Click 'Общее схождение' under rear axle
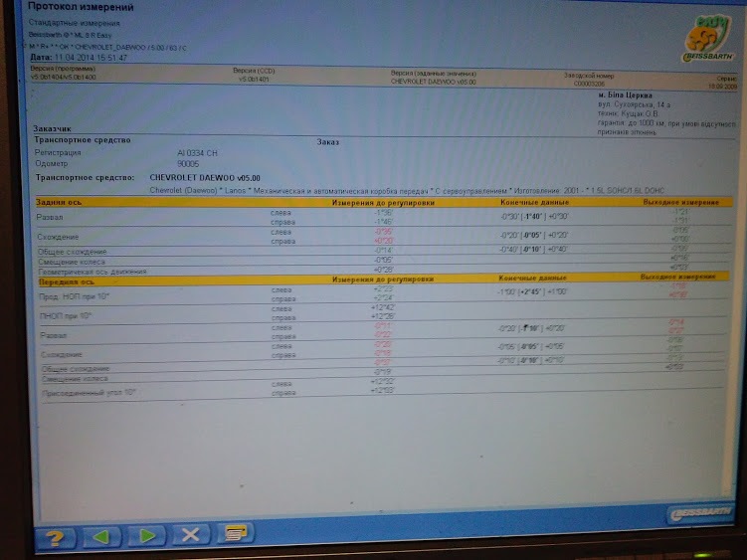 coord(72,252)
